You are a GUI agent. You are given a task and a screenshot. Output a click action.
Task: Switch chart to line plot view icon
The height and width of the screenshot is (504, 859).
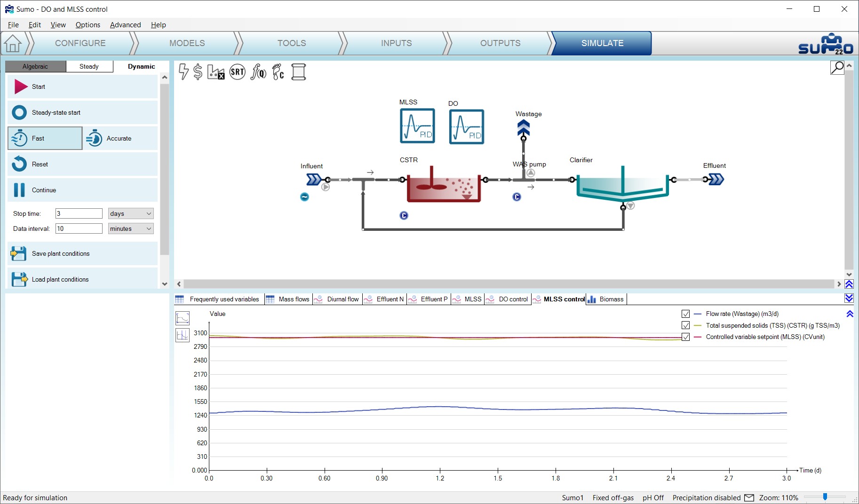[183, 318]
